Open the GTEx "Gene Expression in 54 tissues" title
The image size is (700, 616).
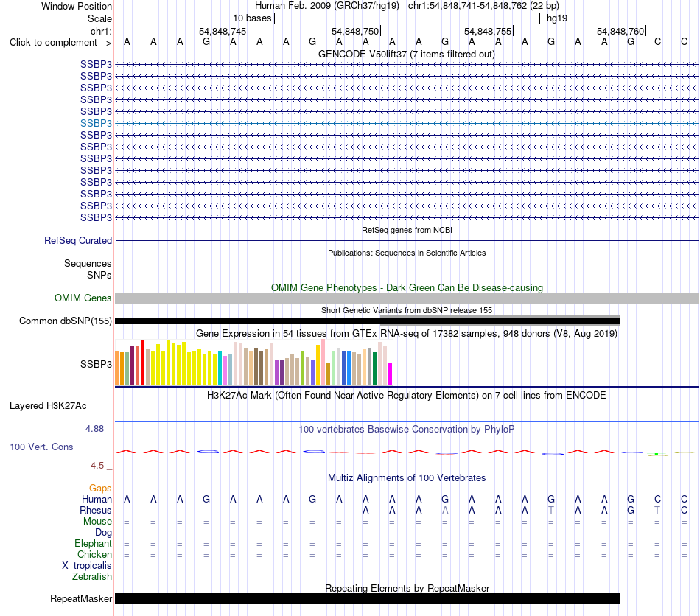tap(407, 334)
